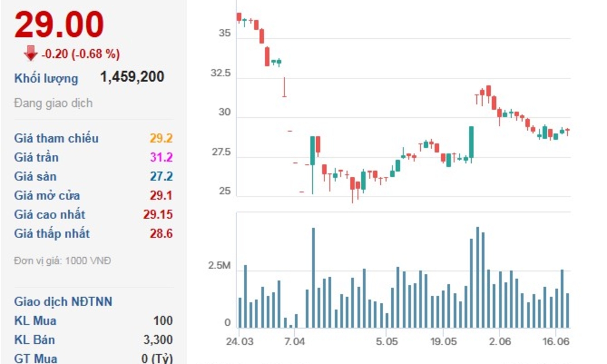The height and width of the screenshot is (364, 607).
Task: Click the KL Mua label
Action: coord(35,321)
